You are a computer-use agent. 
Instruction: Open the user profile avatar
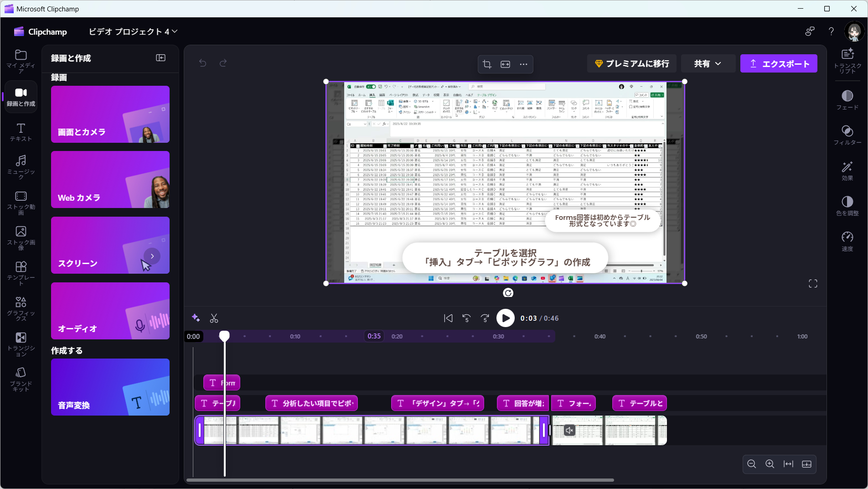[854, 31]
